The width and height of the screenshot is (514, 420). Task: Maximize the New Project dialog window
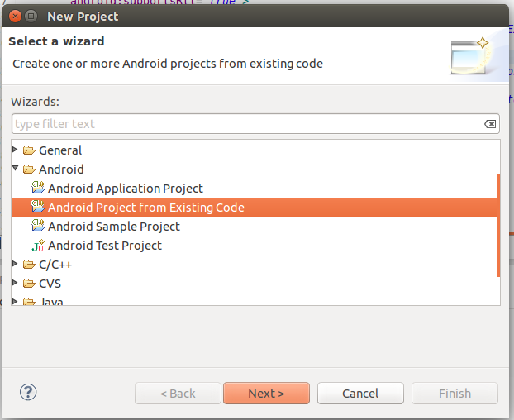(31, 16)
